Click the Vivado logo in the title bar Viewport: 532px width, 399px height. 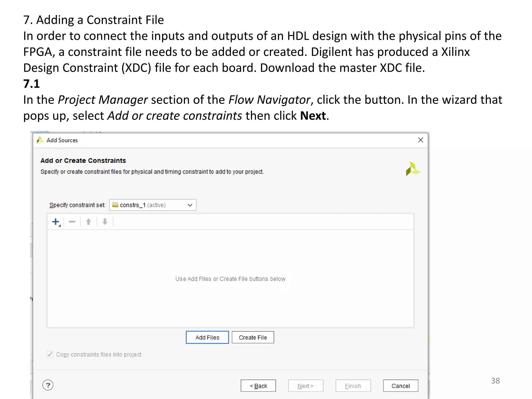pos(40,140)
